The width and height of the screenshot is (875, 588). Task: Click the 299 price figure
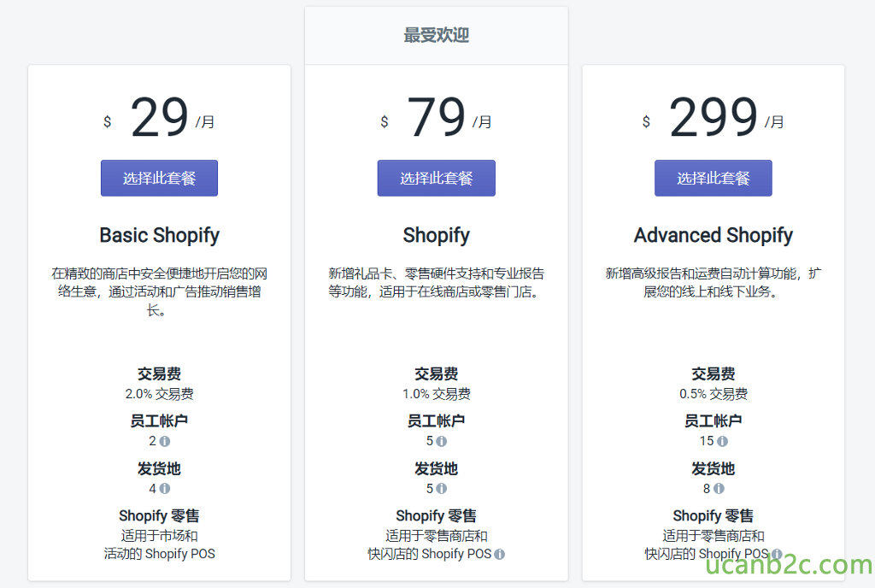(714, 116)
